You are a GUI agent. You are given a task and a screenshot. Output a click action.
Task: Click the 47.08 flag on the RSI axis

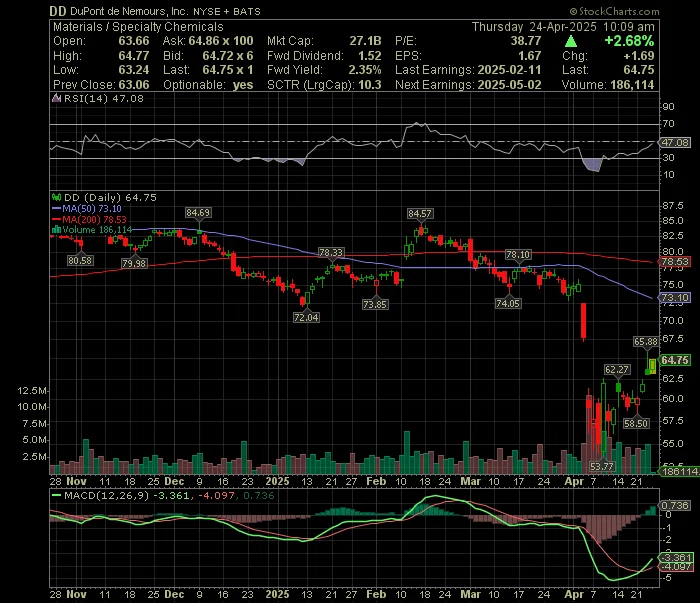tap(675, 142)
